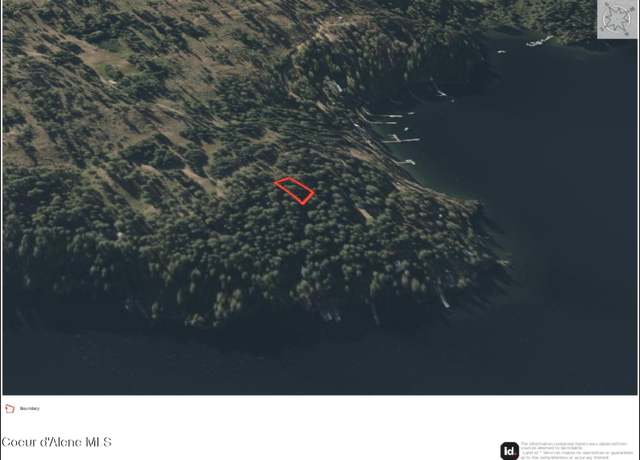640x460 pixels.
Task: Click the building roof near the shoreline road
Action: click(x=334, y=86)
